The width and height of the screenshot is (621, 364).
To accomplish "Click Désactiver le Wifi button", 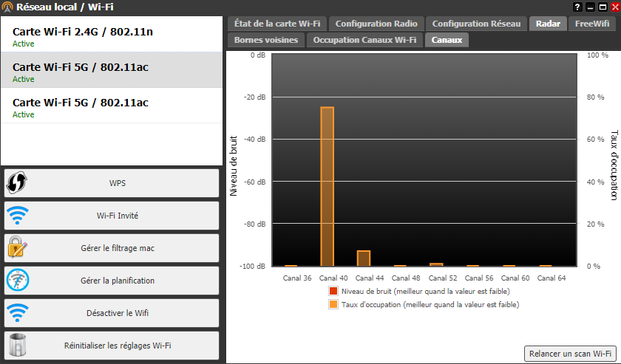I will click(x=112, y=313).
